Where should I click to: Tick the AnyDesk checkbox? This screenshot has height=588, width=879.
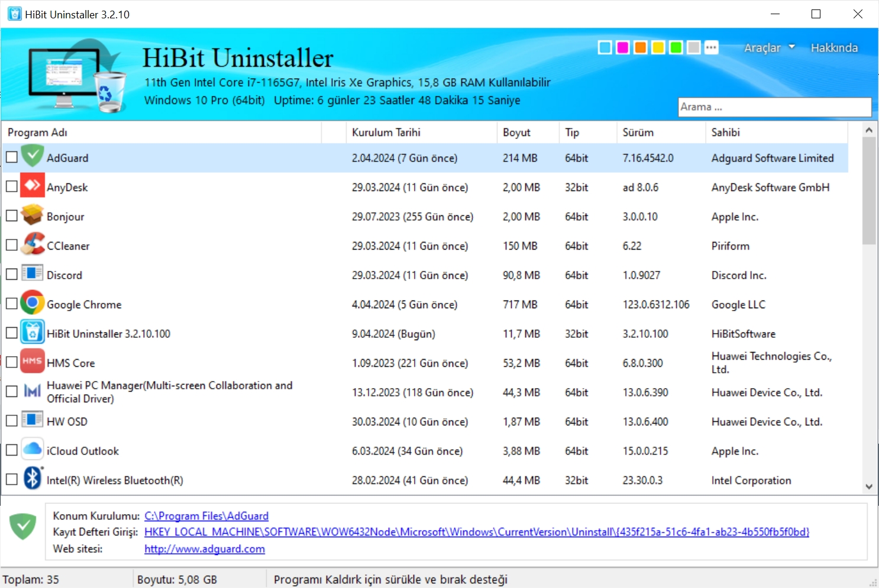(12, 186)
